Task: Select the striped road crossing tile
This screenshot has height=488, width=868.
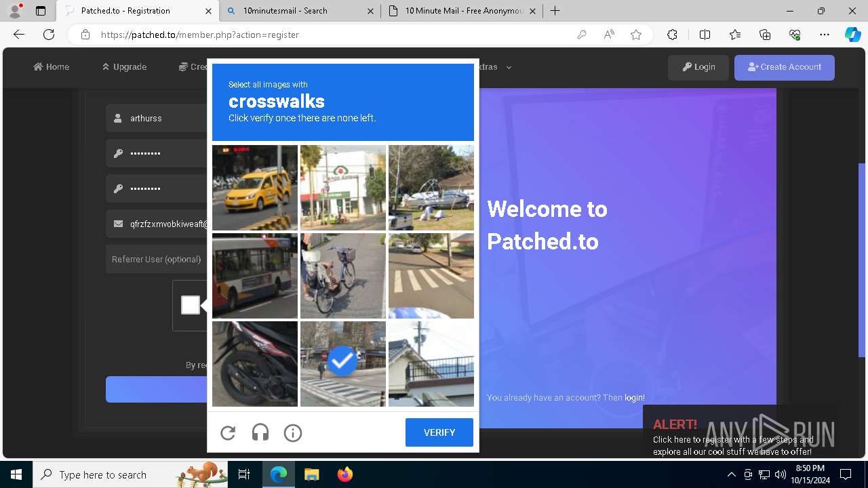Action: coord(431,276)
